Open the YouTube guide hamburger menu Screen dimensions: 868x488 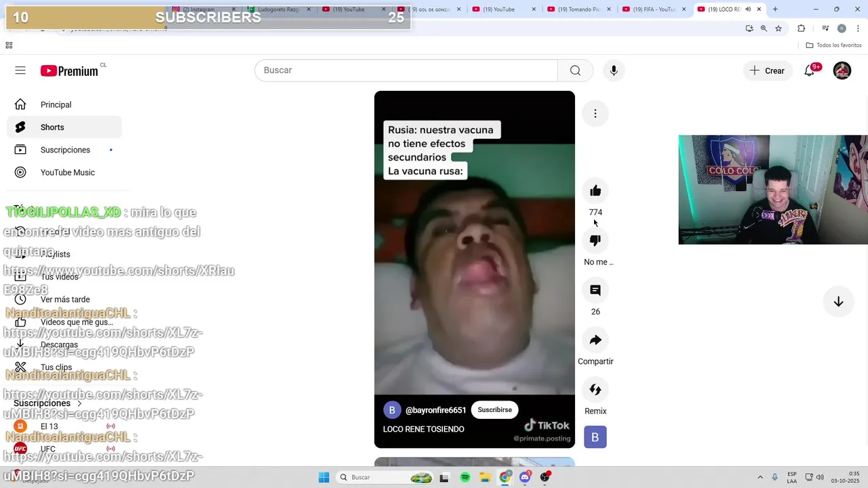[x=20, y=70]
